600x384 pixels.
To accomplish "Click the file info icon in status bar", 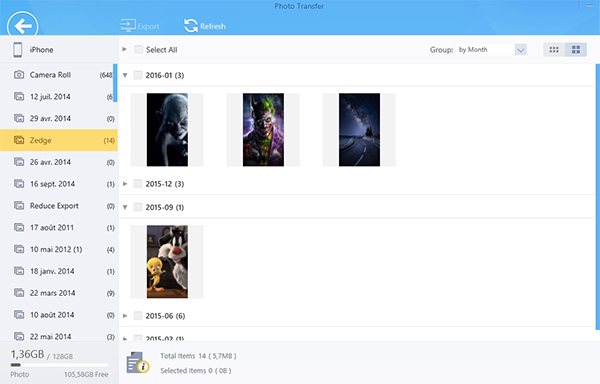I will (138, 363).
